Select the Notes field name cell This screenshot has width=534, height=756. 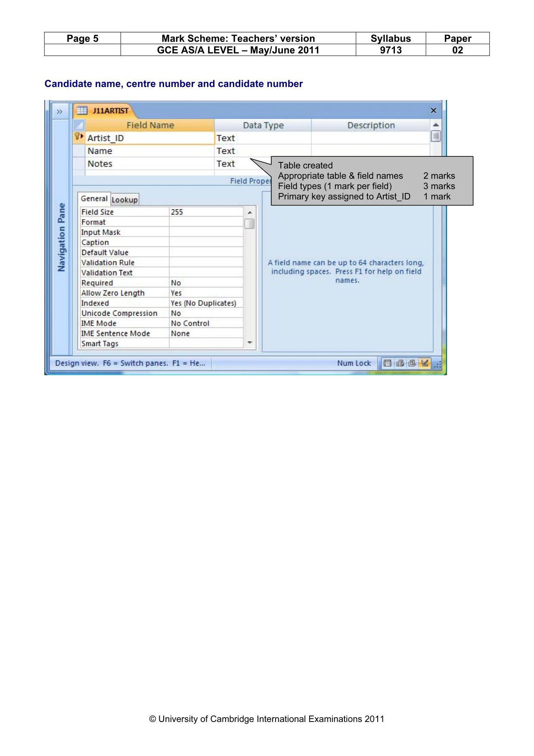point(150,164)
